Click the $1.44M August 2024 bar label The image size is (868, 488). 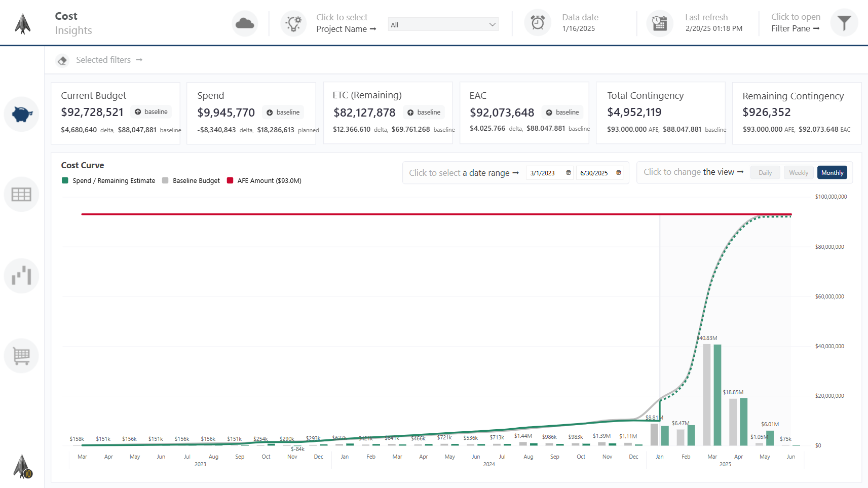(523, 436)
